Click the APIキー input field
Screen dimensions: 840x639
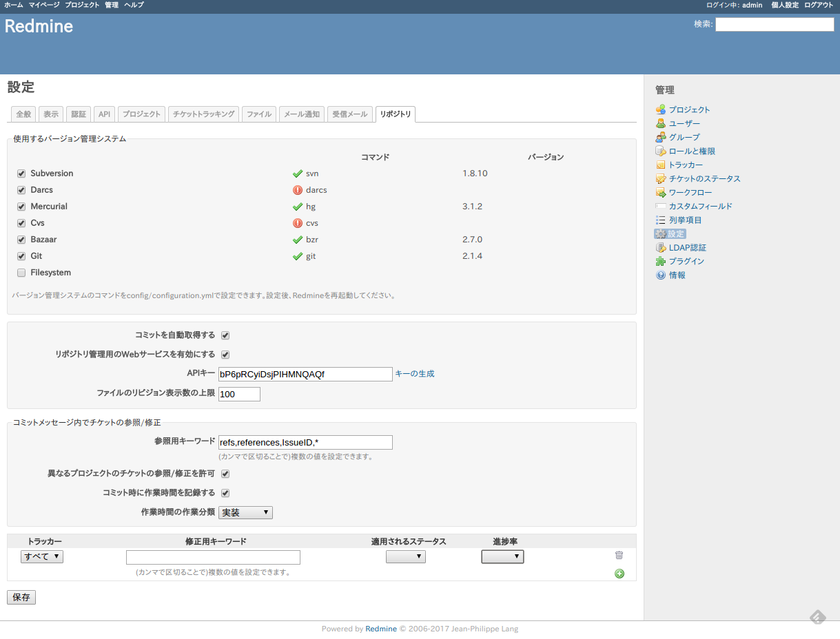tap(305, 374)
